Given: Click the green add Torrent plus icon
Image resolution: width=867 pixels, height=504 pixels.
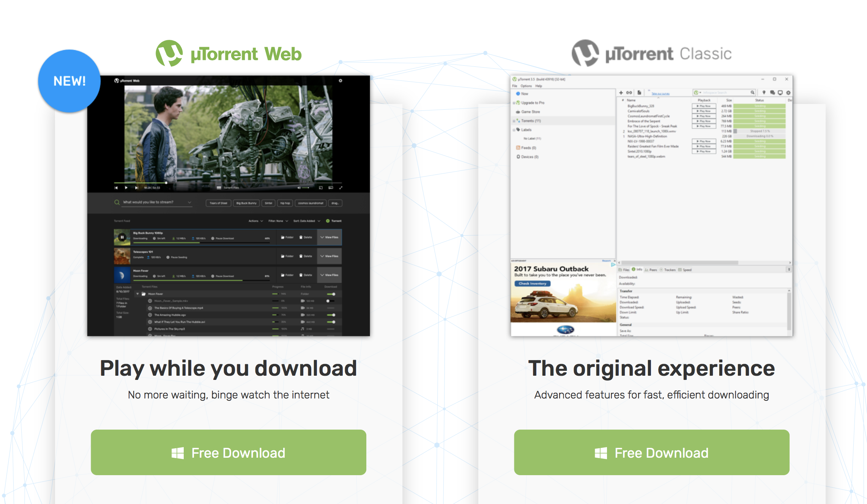Looking at the screenshot, I should tap(328, 221).
